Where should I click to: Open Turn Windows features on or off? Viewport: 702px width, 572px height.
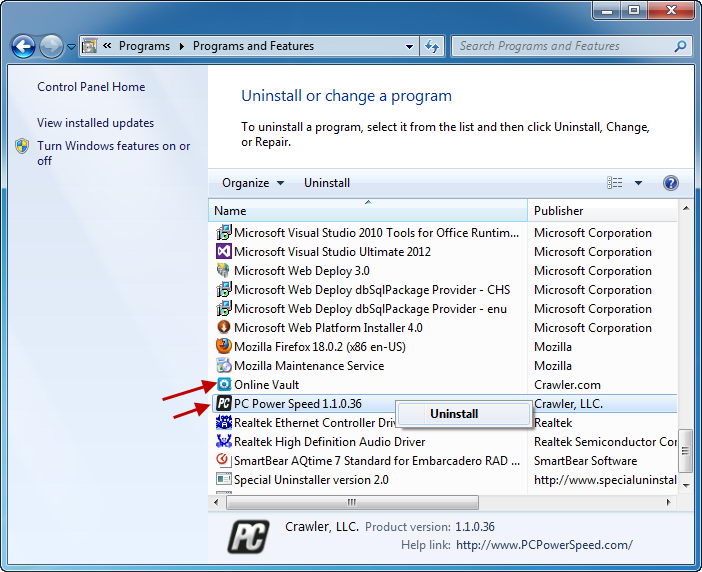point(114,153)
